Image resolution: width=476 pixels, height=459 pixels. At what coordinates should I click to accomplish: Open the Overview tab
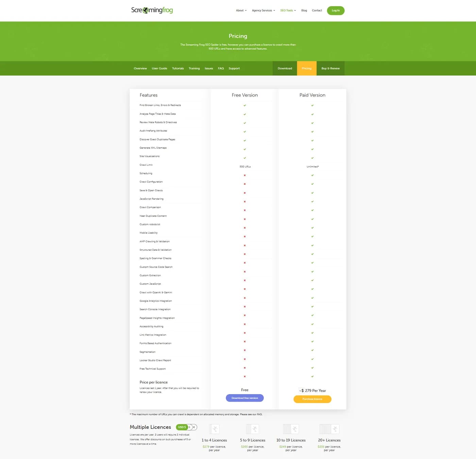point(140,68)
